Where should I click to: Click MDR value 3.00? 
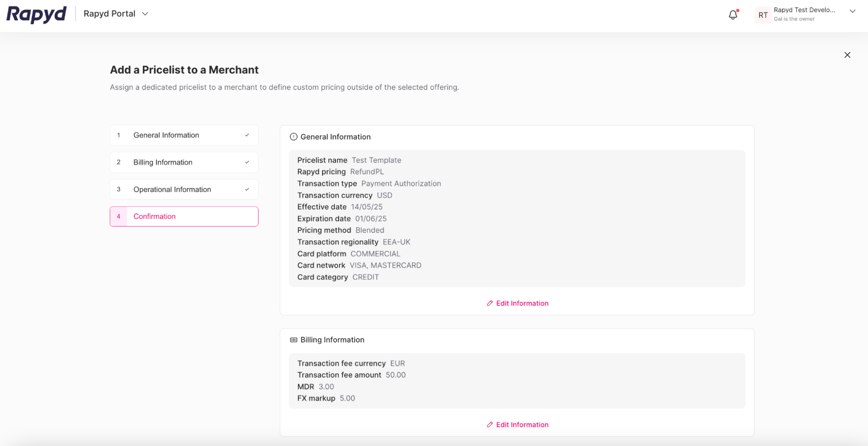[326, 387]
